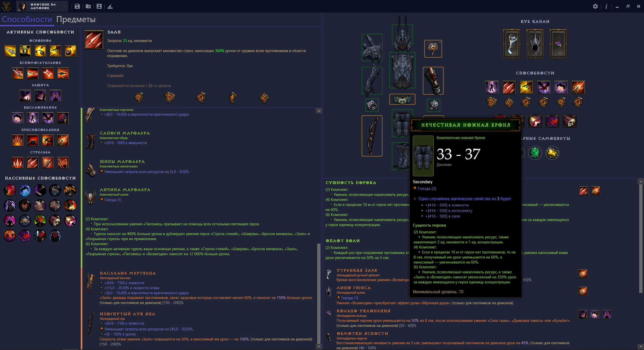Click the large Залп skill icon
This screenshot has width=644, height=350.
tap(94, 40)
